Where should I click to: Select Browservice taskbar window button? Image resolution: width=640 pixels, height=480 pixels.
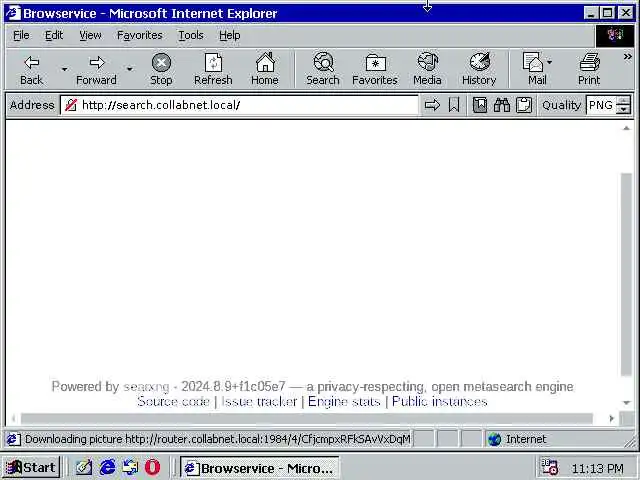coord(260,468)
